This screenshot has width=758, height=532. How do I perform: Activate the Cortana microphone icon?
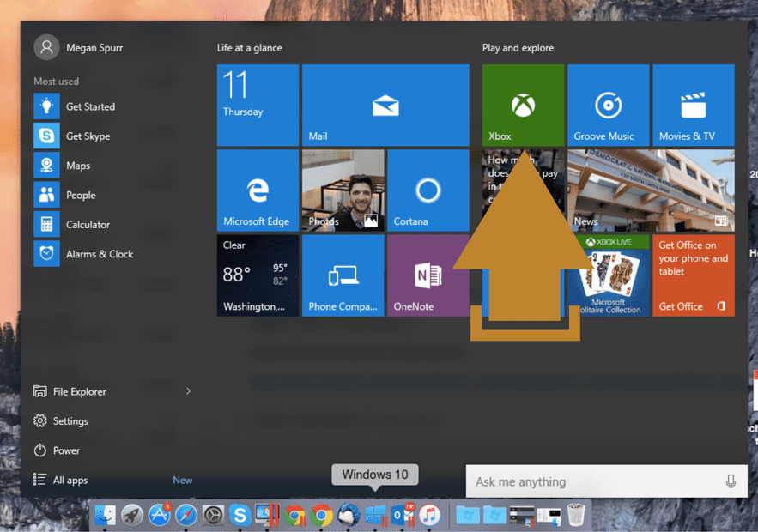(x=731, y=481)
